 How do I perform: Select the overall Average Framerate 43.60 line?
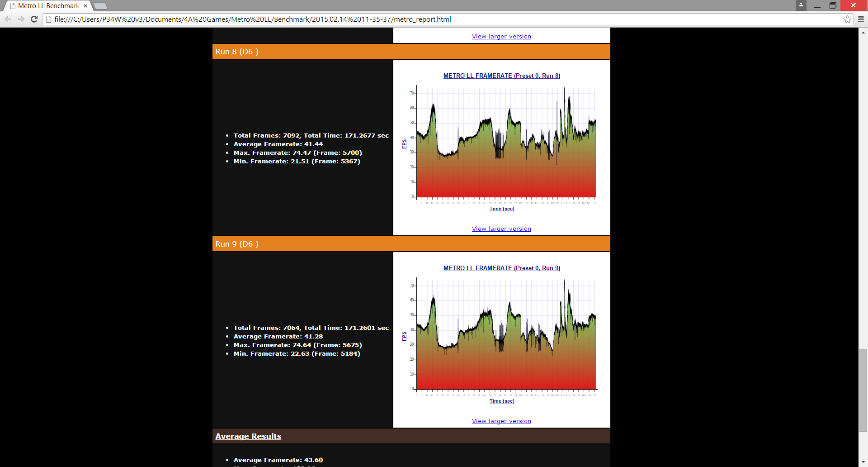[278, 460]
